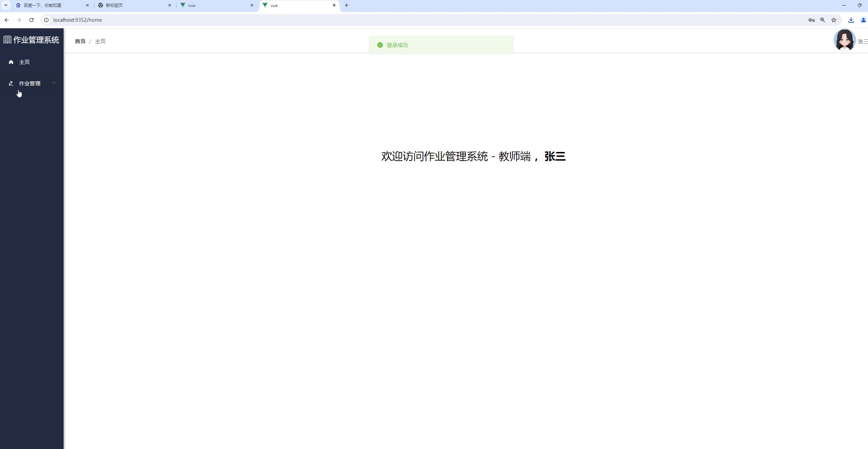The width and height of the screenshot is (868, 449).
Task: Open the browser downloads icon
Action: (x=851, y=20)
